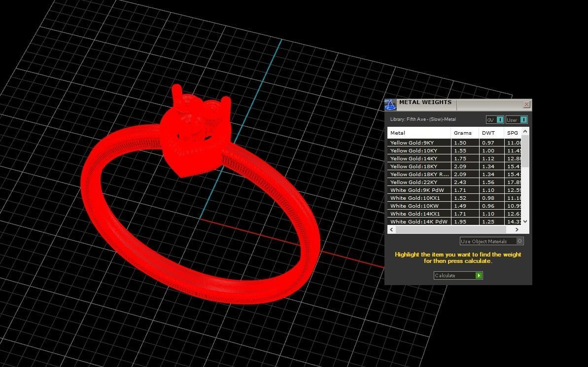Screen dimensions: 588x367
Task: Click the 1.95 grams value
Action: click(460, 221)
